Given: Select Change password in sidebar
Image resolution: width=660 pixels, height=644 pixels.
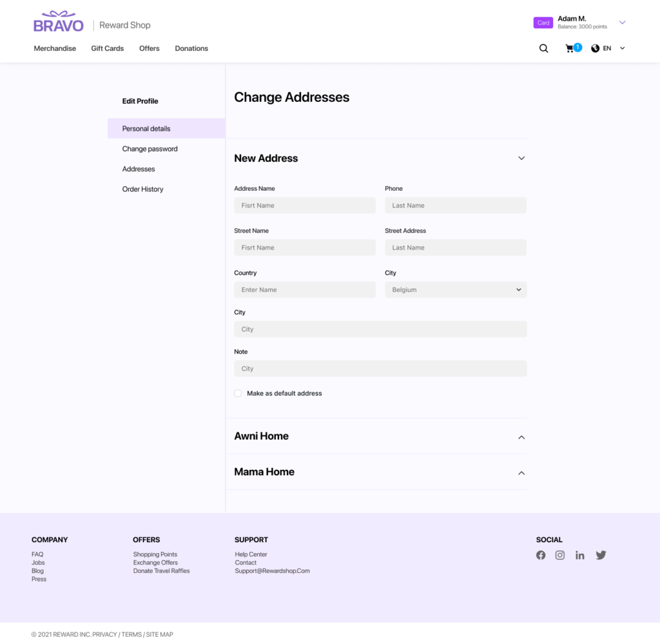Looking at the screenshot, I should 150,149.
